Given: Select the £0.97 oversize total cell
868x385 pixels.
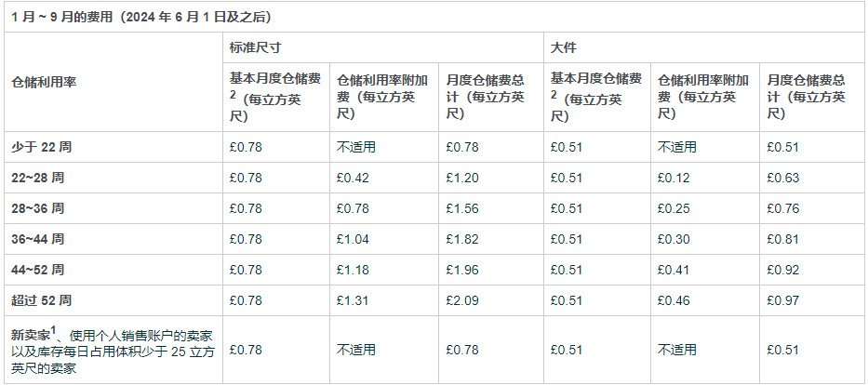Looking at the screenshot, I should pyautogui.click(x=781, y=300).
